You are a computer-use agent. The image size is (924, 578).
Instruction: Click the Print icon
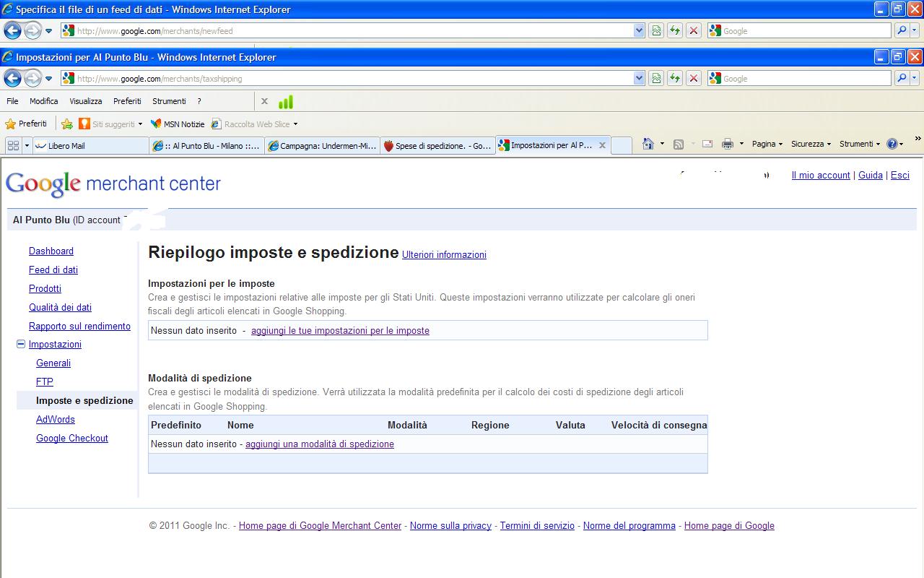[x=728, y=144]
